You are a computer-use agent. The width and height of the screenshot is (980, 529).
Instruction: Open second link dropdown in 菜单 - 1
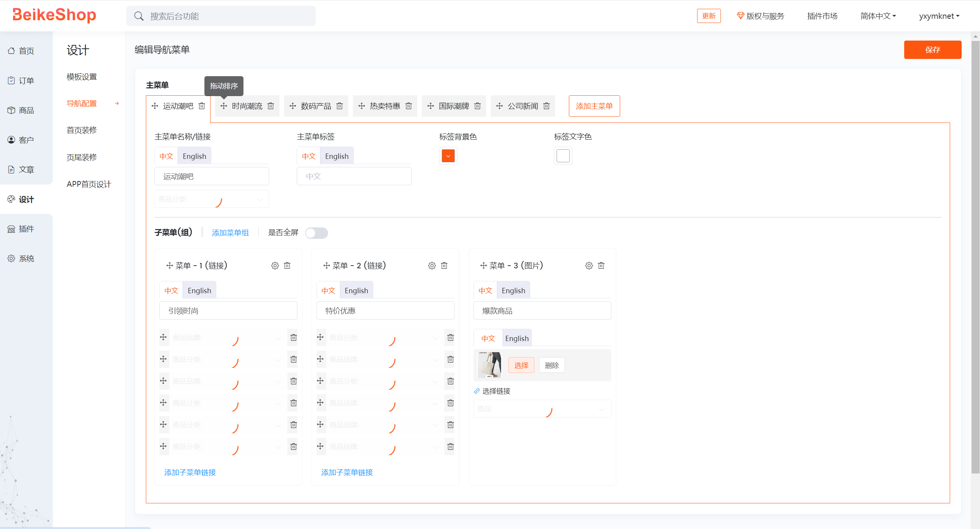228,359
